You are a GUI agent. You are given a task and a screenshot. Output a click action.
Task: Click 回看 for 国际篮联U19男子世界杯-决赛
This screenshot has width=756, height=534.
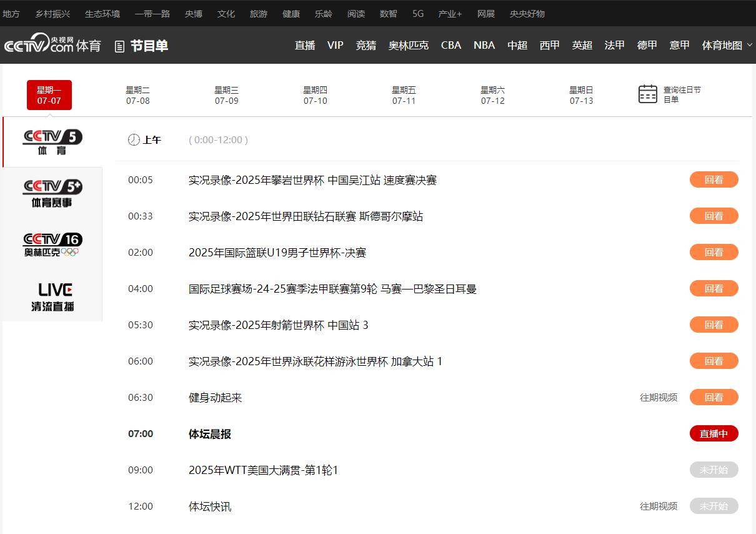click(714, 252)
